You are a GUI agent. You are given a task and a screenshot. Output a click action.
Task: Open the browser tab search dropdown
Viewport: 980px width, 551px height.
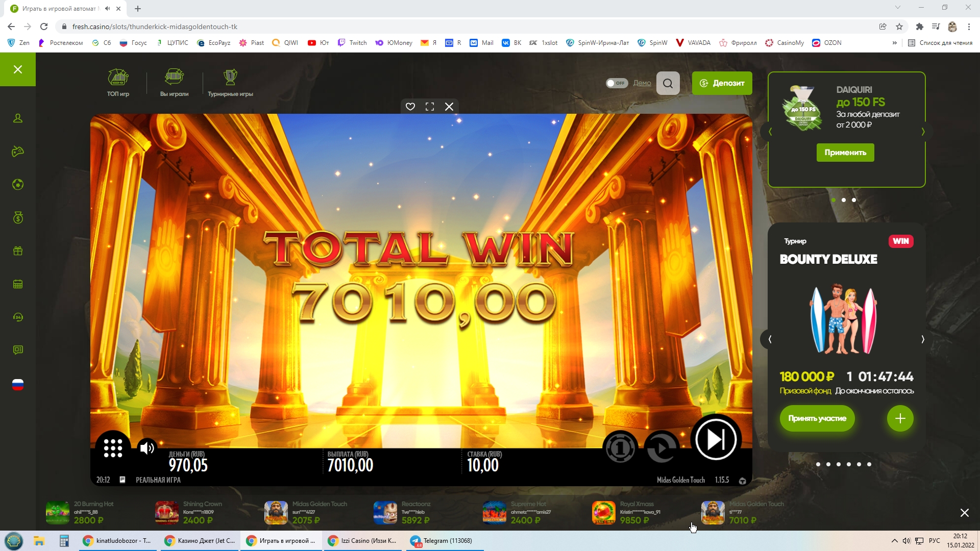click(898, 7)
